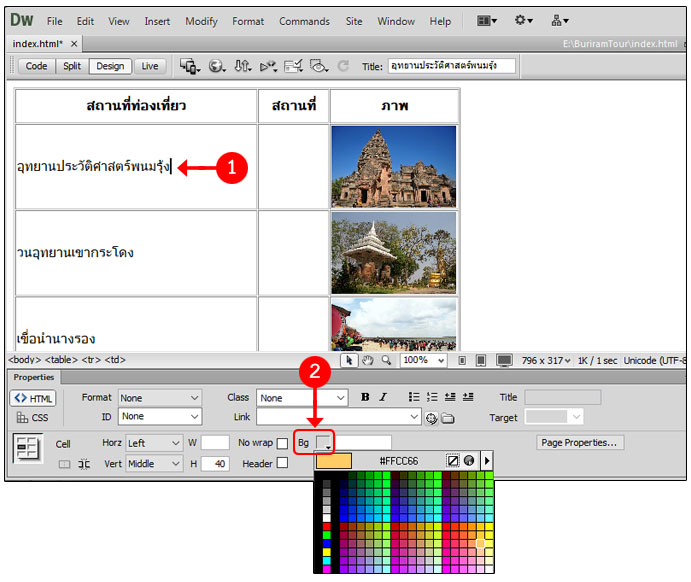Click the Bg color swatch box
The width and height of the screenshot is (691, 582).
[x=324, y=443]
